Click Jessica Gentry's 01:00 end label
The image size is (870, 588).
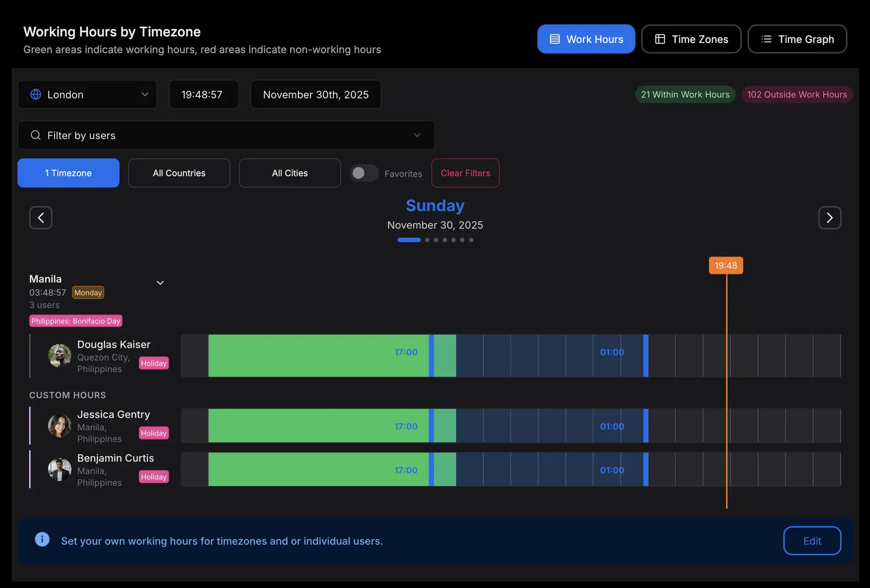(x=612, y=427)
